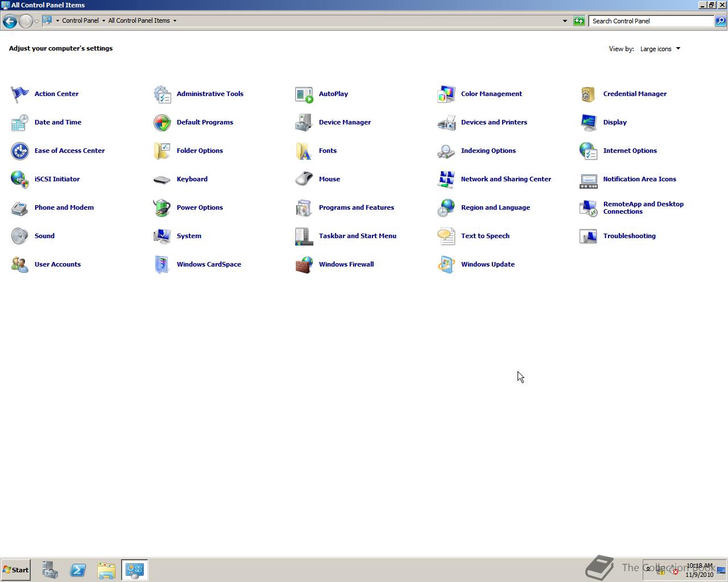Open the Programs and Features link
The image size is (728, 582).
[357, 207]
